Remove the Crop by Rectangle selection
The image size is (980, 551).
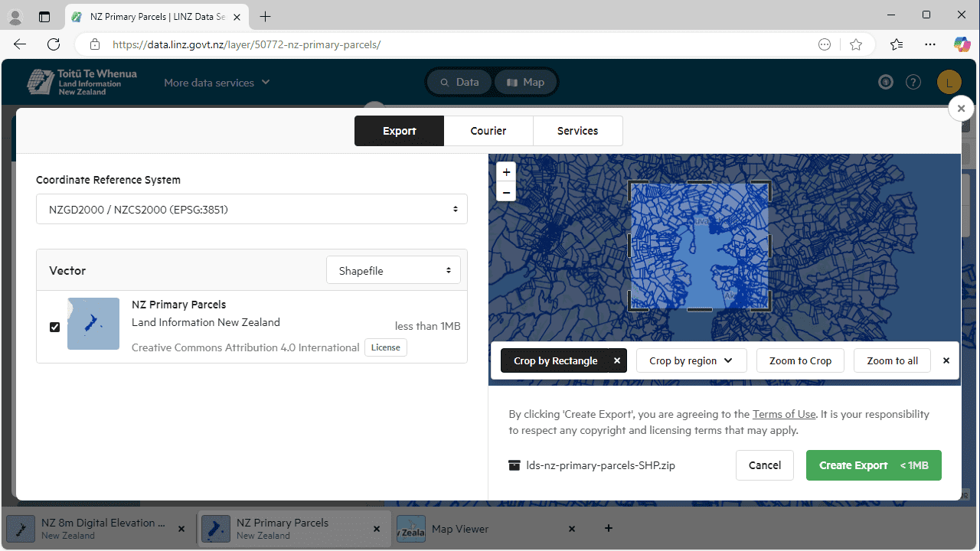616,360
